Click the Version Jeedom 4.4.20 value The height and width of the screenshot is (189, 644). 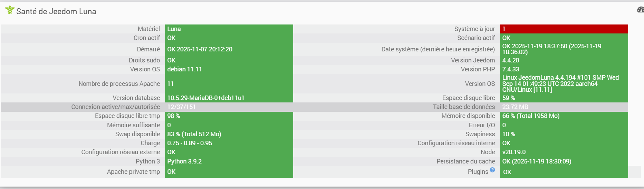coord(511,60)
